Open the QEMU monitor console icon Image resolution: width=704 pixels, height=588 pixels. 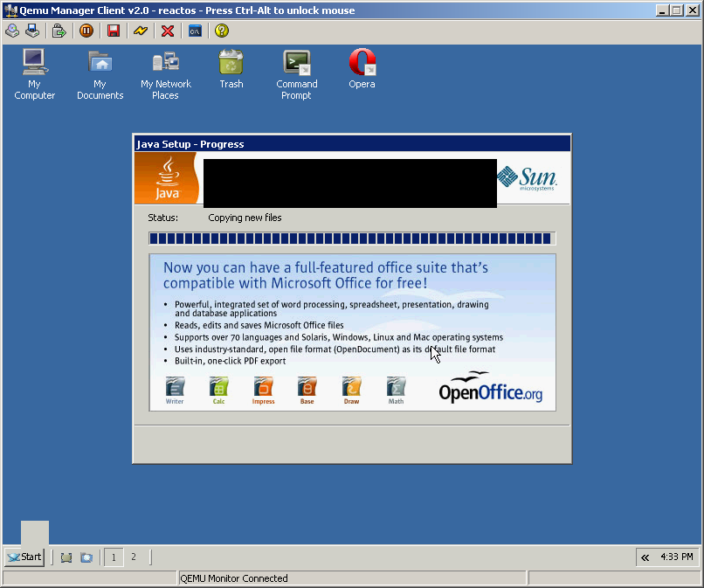[x=195, y=31]
